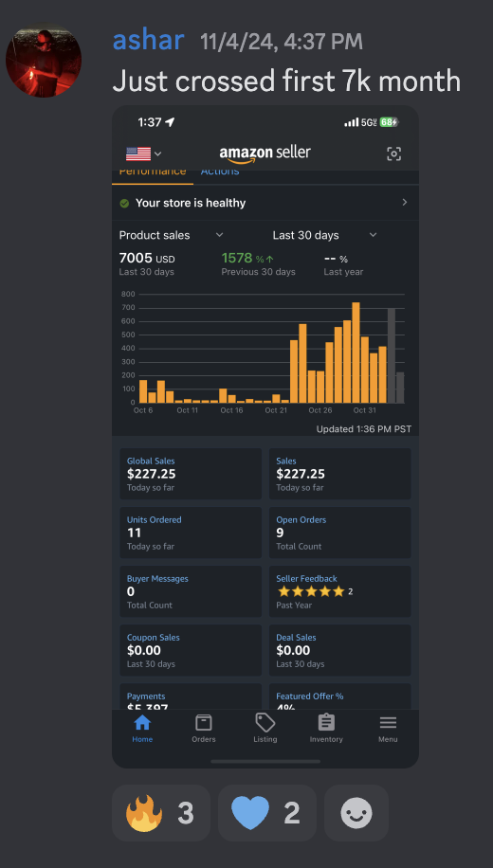This screenshot has height=868, width=493.
Task: Tap the Menu hamburger icon
Action: tap(388, 722)
